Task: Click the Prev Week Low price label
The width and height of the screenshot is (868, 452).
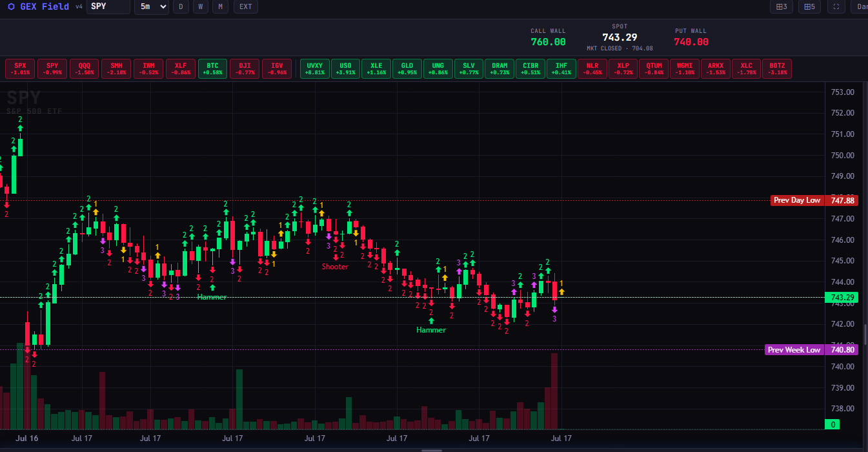Action: point(794,350)
